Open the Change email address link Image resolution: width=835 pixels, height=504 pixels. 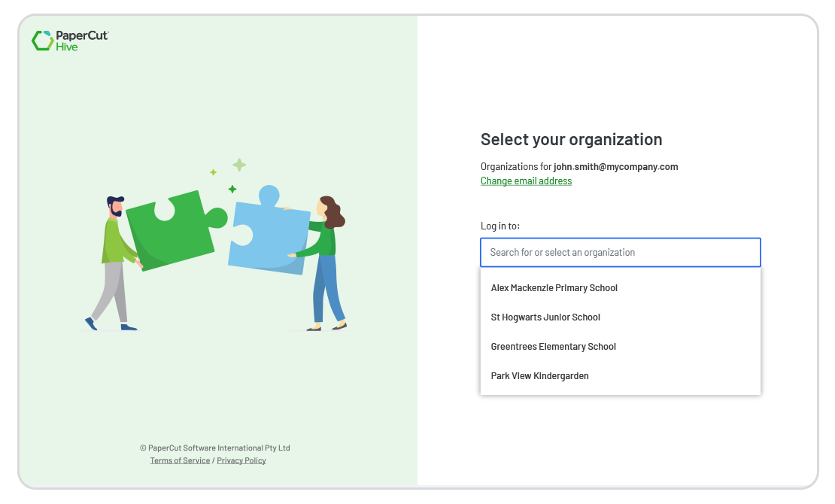pos(526,181)
